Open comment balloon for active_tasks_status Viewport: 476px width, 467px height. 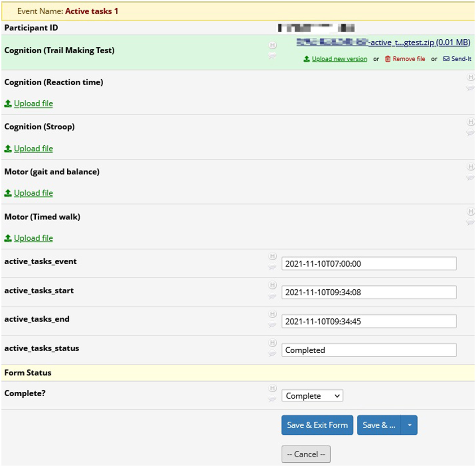click(x=272, y=353)
